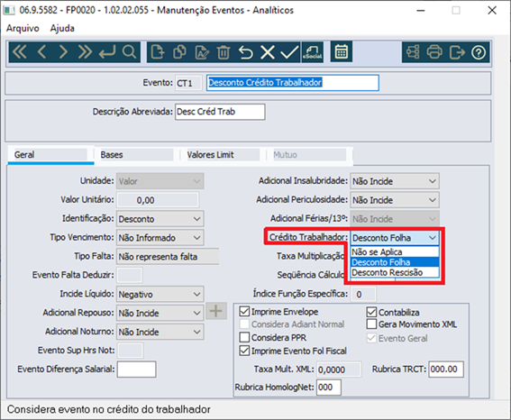
Task: Go to next record arrow
Action: [63, 51]
